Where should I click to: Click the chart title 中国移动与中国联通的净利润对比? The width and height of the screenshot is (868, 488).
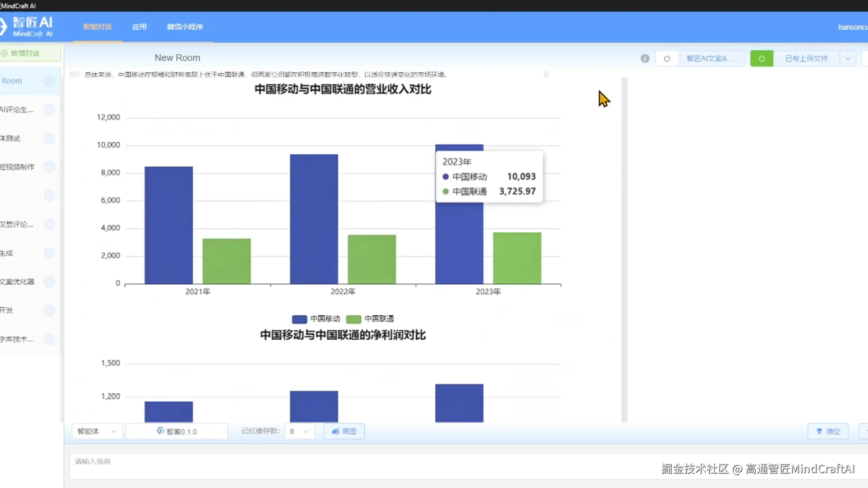pos(343,335)
